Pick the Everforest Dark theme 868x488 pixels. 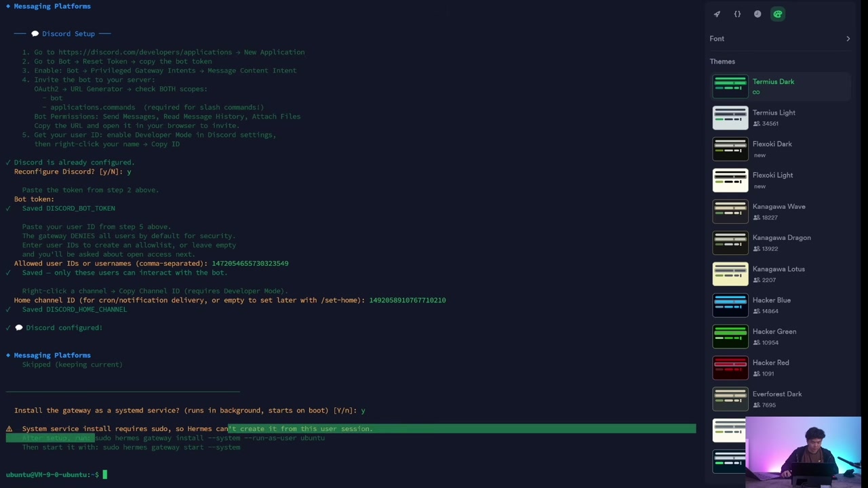[x=780, y=399]
